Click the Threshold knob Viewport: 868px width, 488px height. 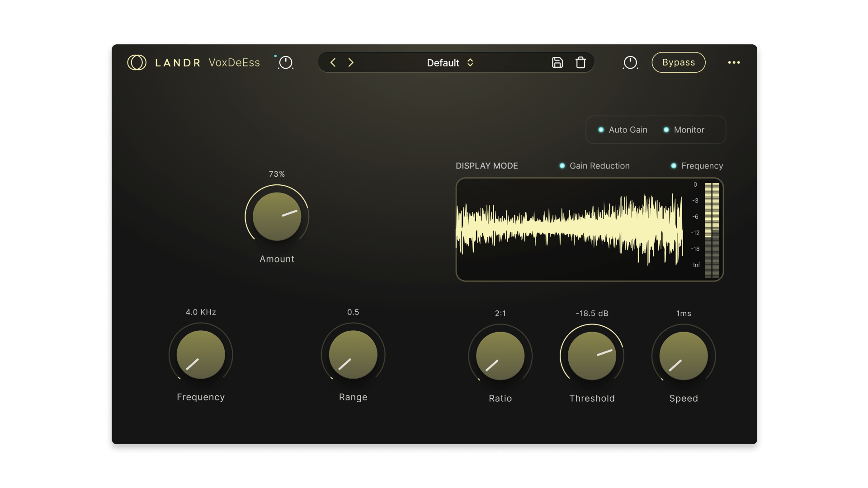592,356
